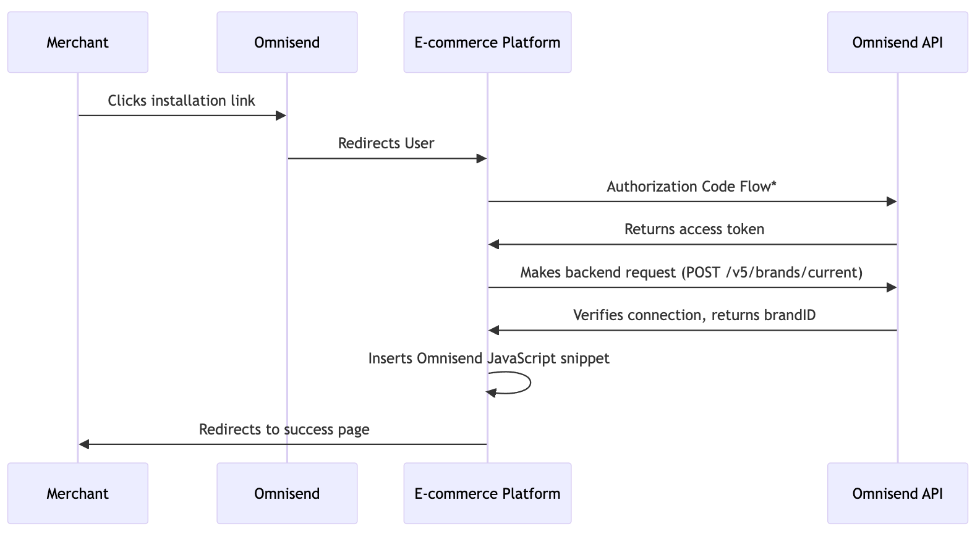Click the self-loop arrow on E-commerce Platform lifeline
The width and height of the screenshot is (980, 534).
coord(509,383)
